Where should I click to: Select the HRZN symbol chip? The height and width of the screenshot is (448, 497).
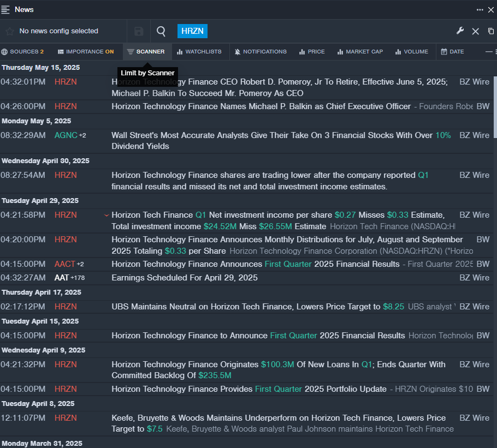coord(192,31)
